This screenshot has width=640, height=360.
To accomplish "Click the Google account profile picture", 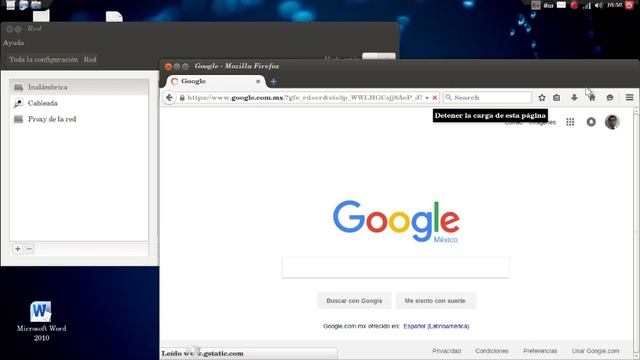I will [612, 122].
